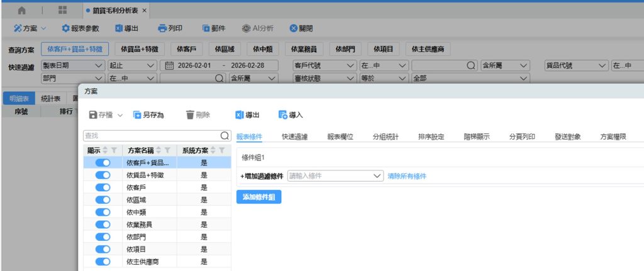
Task: Click the 清除所有條件 link
Action: click(x=407, y=176)
